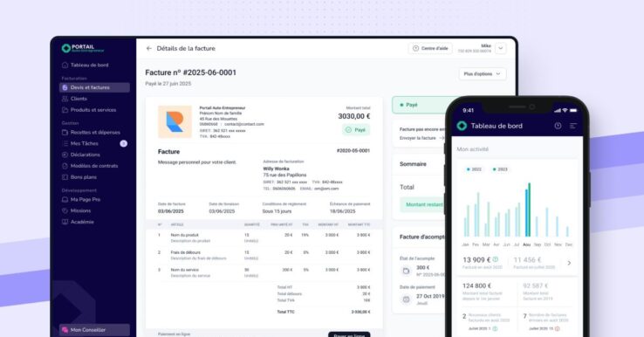The image size is (644, 337).
Task: Click the Recettes et dépenses sidebar icon
Action: 65,133
